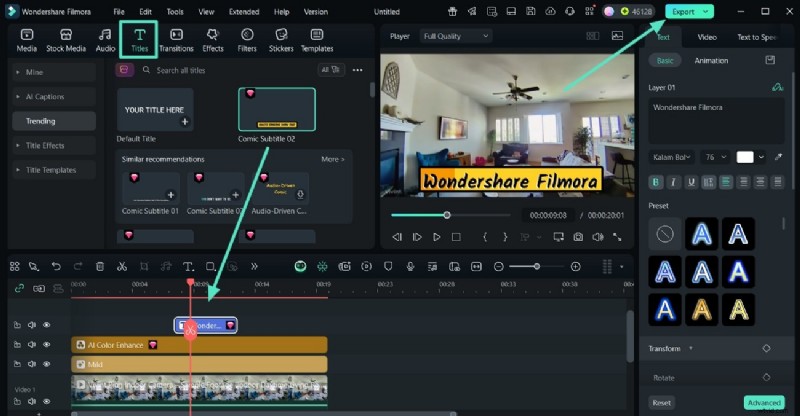
Task: Open the Transitions panel
Action: tap(176, 39)
